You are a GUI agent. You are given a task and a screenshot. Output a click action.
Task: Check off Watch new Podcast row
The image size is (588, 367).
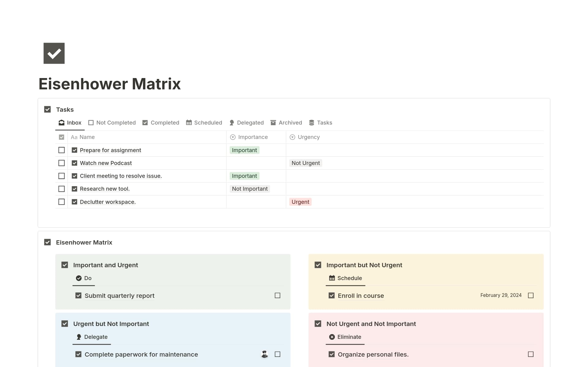point(62,163)
